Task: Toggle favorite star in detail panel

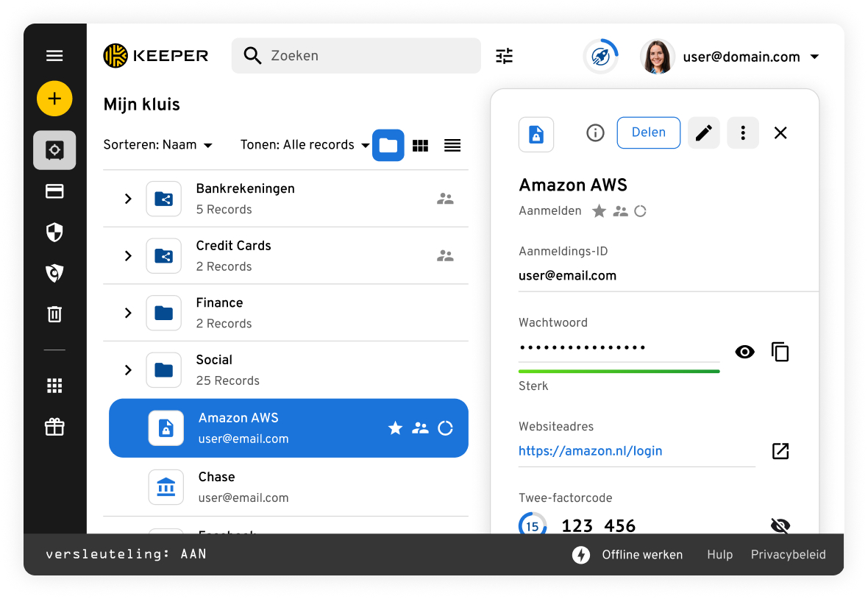Action: pyautogui.click(x=599, y=211)
